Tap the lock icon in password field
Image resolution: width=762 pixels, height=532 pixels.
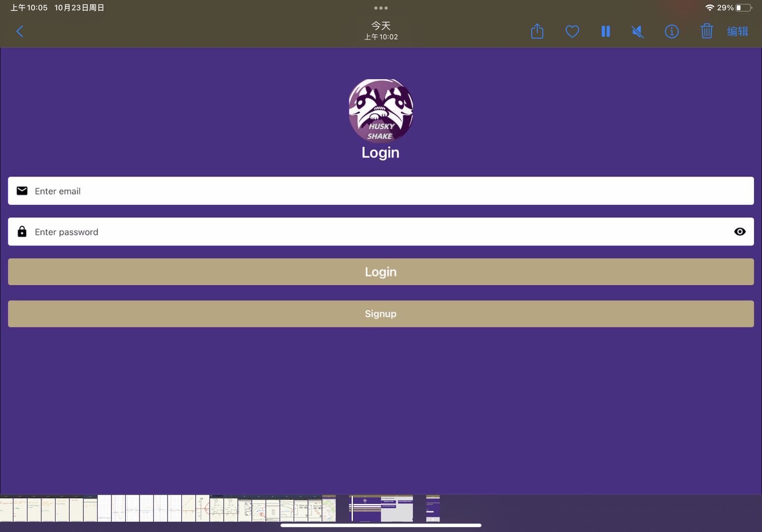[22, 232]
